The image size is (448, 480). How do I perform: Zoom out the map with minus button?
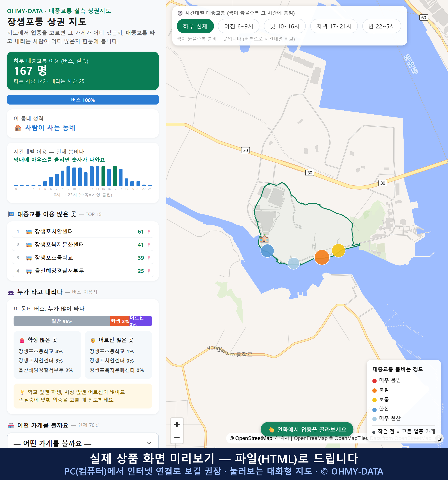(177, 437)
